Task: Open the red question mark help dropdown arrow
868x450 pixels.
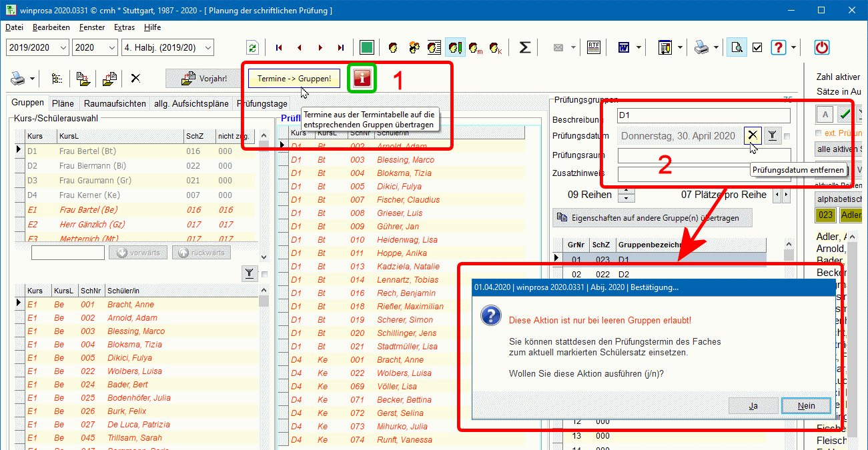Action: tap(793, 47)
